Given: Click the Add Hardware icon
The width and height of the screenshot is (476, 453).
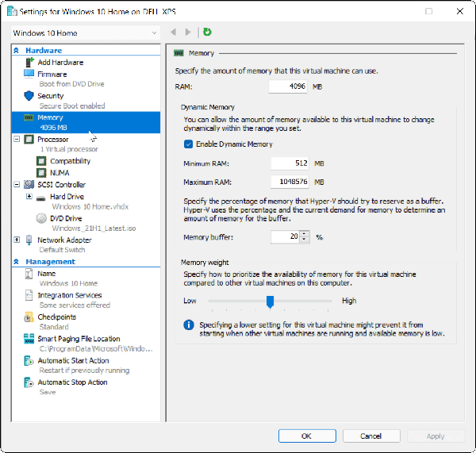Looking at the screenshot, I should [29, 62].
